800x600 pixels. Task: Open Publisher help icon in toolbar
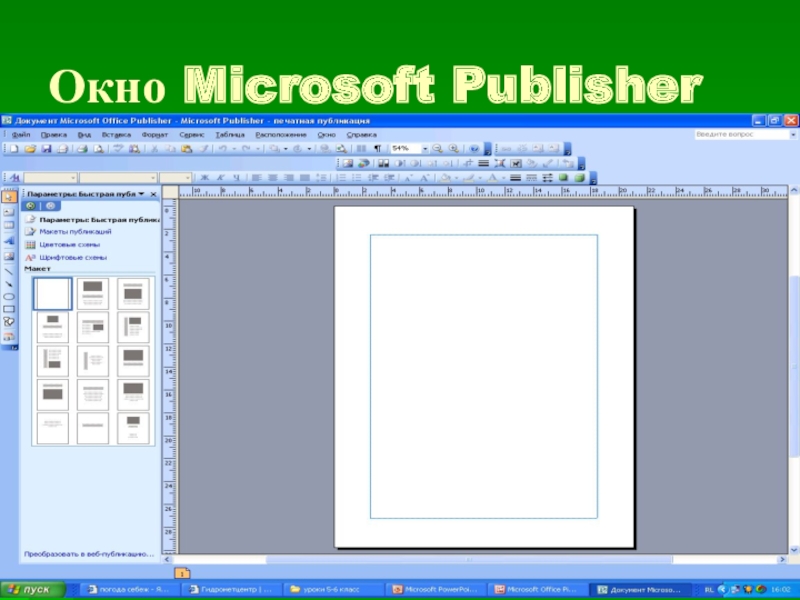click(474, 149)
